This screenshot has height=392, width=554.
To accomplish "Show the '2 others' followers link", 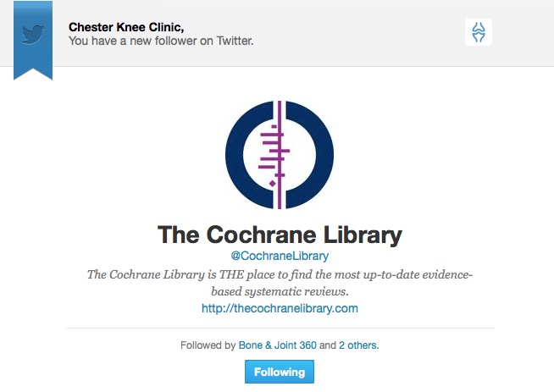I will (358, 345).
